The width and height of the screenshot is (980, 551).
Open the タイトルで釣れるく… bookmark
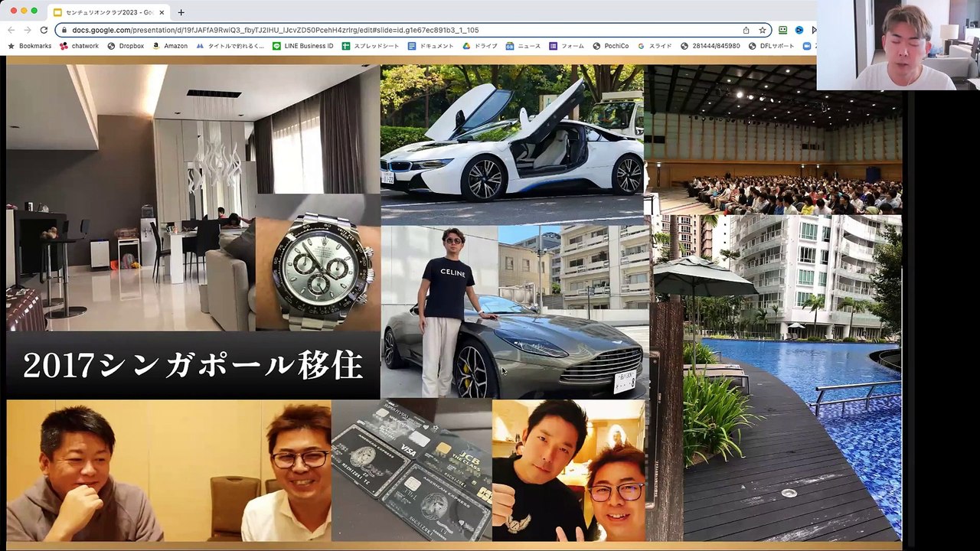point(230,46)
